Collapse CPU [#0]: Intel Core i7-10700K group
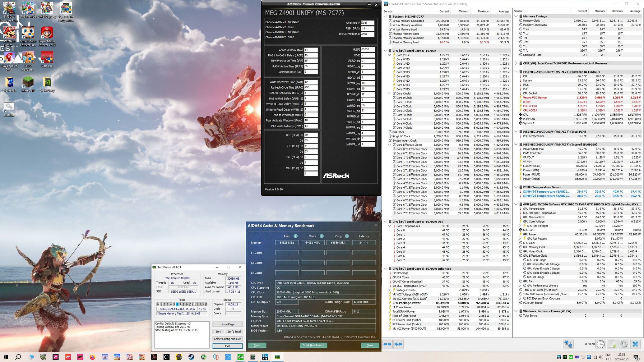644x362 pixels. pyautogui.click(x=386, y=51)
